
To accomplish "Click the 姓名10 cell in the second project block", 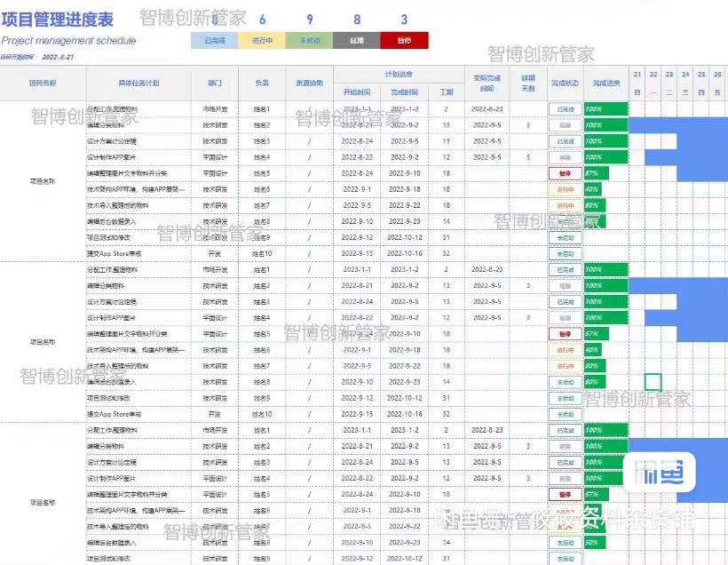I will coord(262,414).
